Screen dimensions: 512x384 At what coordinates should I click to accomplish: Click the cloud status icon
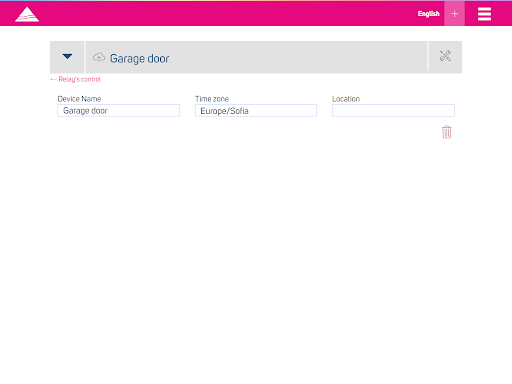(99, 57)
